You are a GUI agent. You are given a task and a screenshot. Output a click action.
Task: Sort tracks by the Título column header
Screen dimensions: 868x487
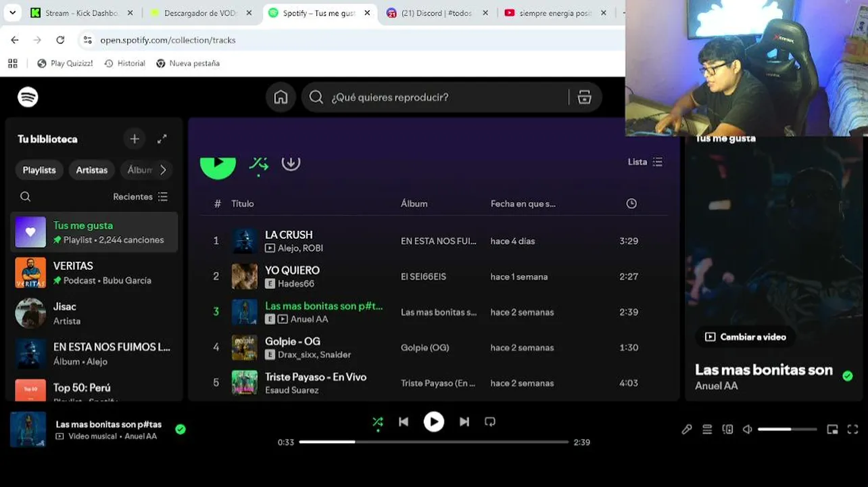pyautogui.click(x=243, y=204)
